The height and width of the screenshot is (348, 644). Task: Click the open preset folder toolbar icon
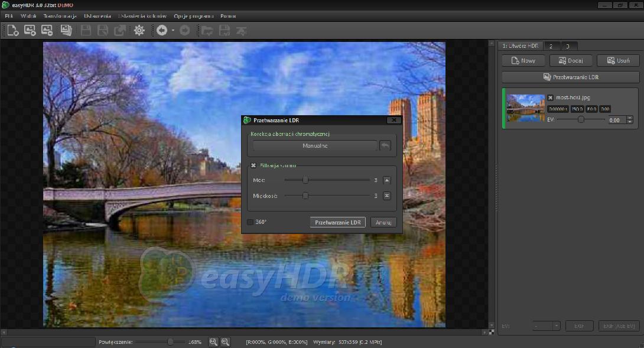pos(207,30)
